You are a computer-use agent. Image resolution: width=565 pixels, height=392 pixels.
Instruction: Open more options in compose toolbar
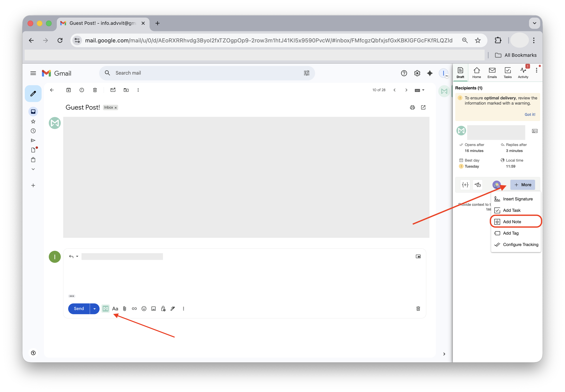pos(183,309)
